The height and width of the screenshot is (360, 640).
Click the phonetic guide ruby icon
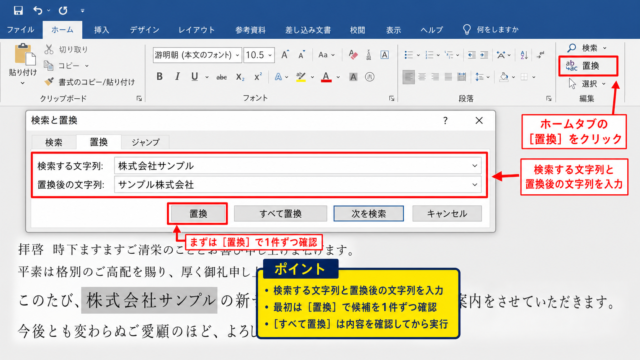pos(369,55)
